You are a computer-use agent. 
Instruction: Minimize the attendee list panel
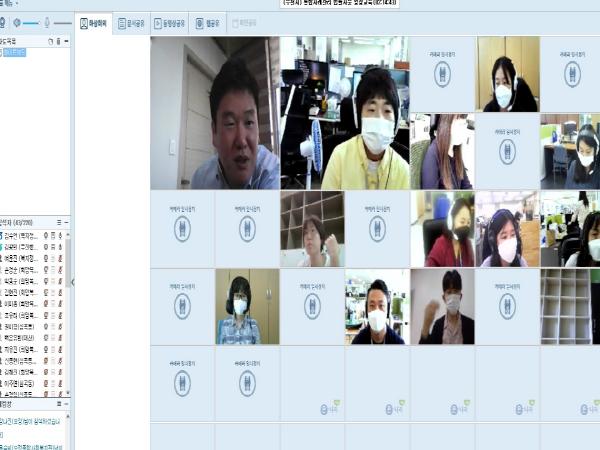pyautogui.click(x=67, y=222)
